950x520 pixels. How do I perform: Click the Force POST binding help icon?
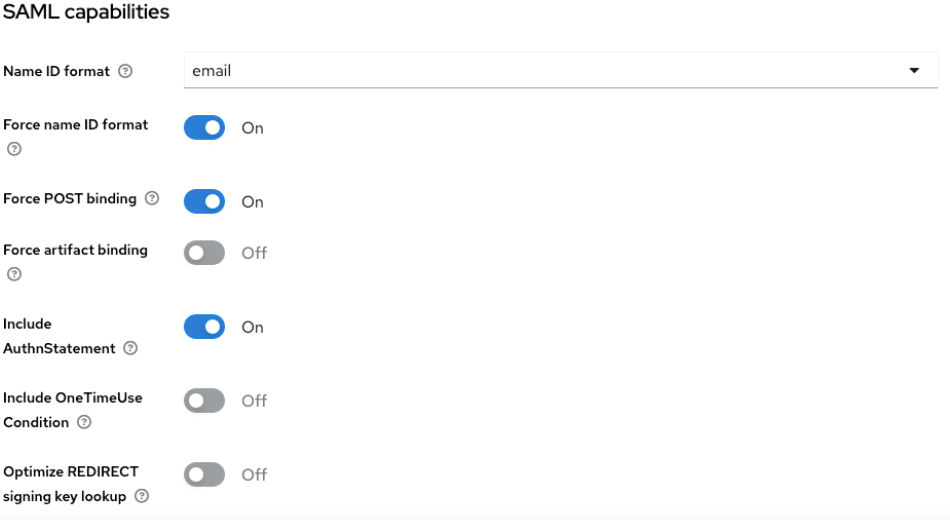click(x=152, y=199)
